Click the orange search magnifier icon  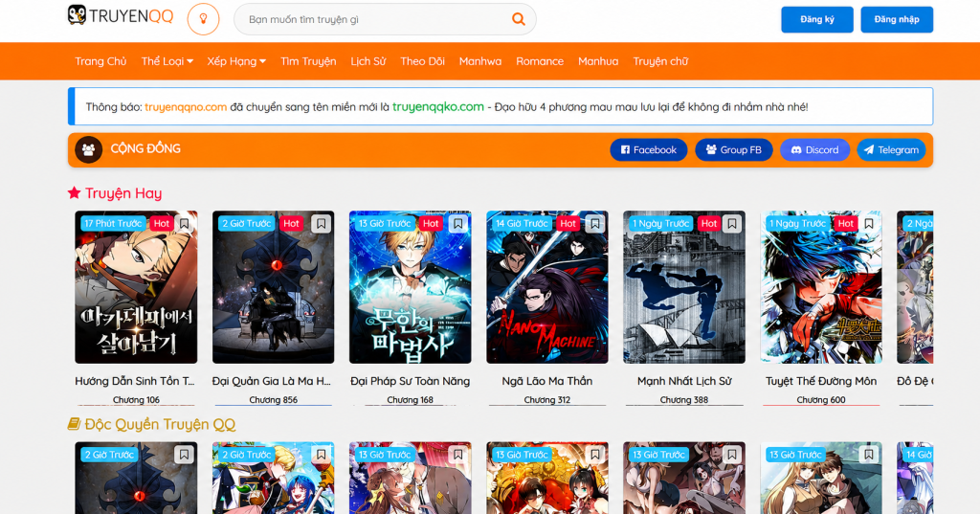pyautogui.click(x=518, y=19)
